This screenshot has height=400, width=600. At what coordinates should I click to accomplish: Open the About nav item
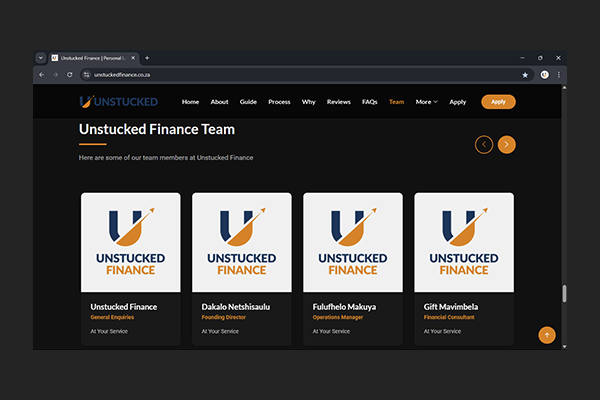pos(219,102)
